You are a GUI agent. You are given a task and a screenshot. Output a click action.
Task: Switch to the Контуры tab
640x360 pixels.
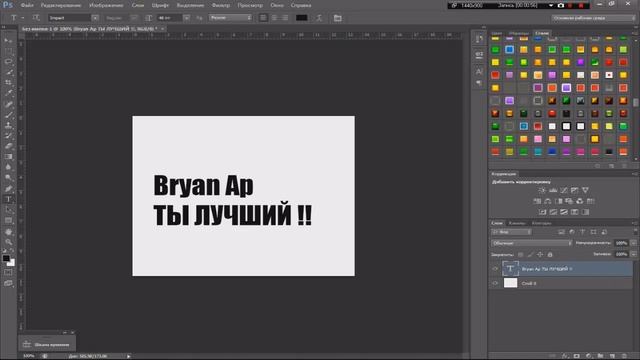[541, 223]
